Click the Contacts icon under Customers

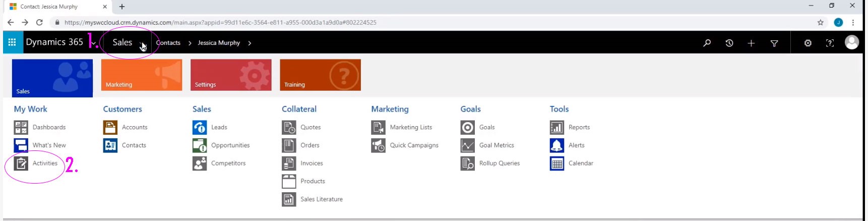(110, 145)
